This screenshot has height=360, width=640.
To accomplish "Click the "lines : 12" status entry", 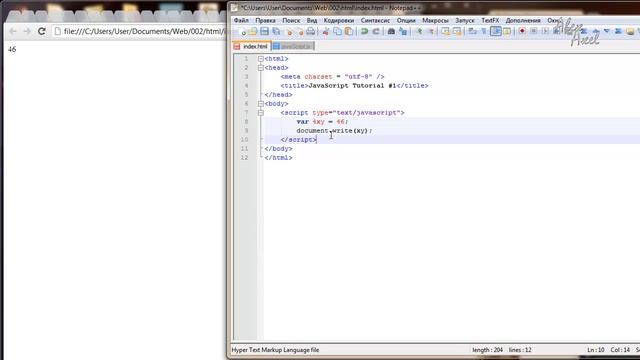I will click(520, 350).
